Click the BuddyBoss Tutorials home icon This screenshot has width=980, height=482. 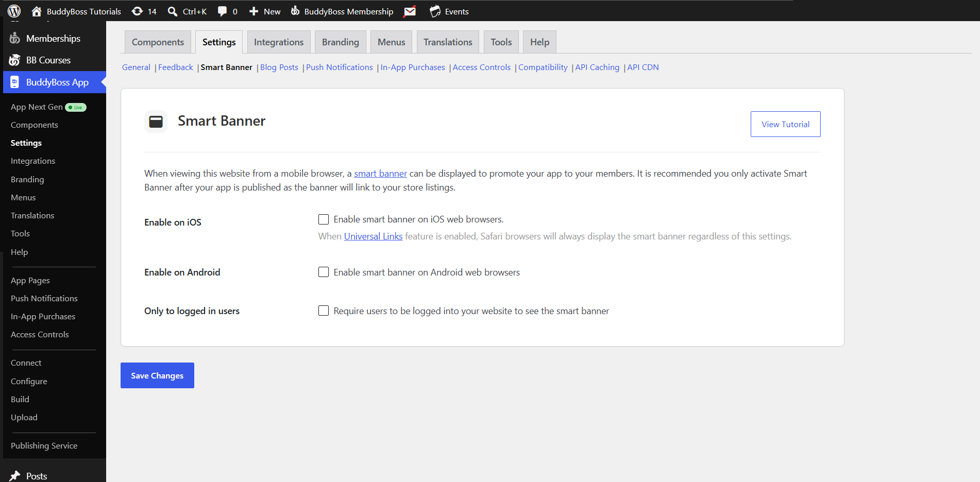coord(36,11)
